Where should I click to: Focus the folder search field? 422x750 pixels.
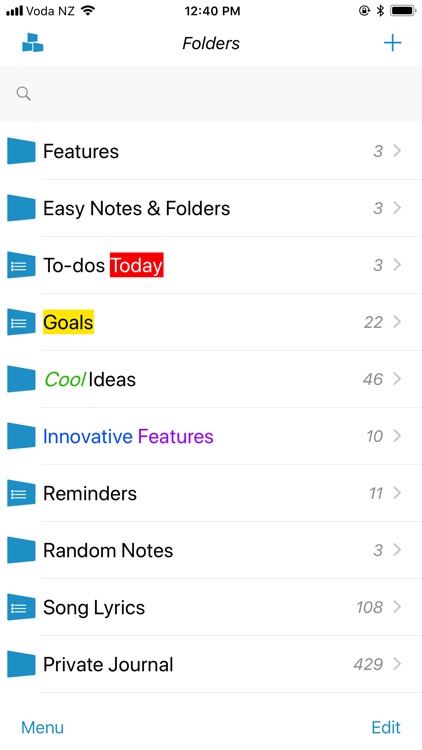tap(211, 94)
